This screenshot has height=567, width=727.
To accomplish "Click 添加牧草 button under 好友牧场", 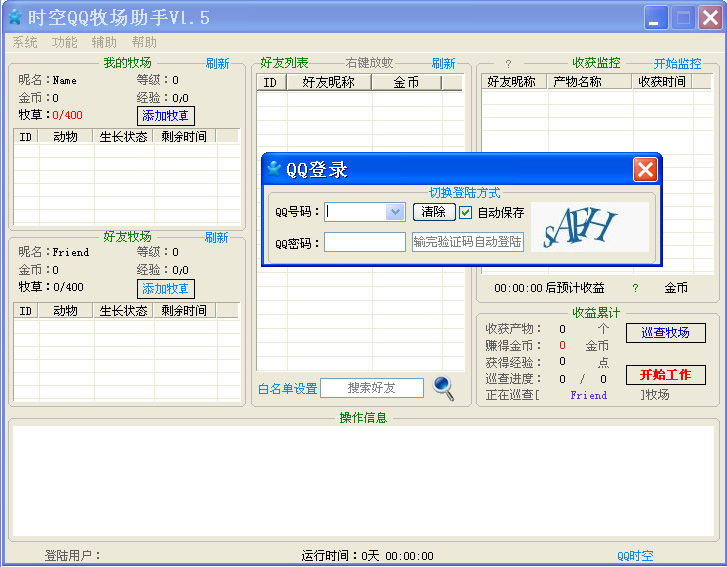I will [166, 289].
